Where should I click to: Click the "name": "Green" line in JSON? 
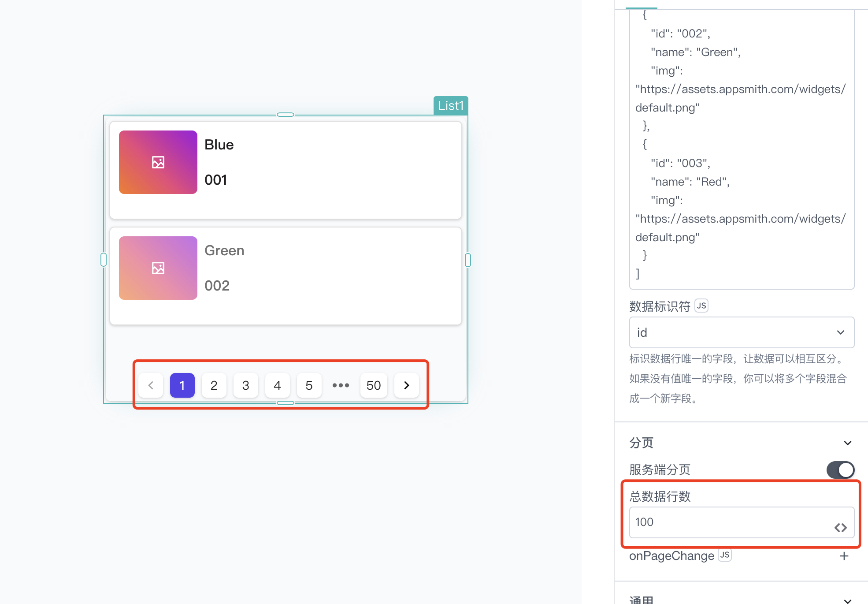(696, 52)
